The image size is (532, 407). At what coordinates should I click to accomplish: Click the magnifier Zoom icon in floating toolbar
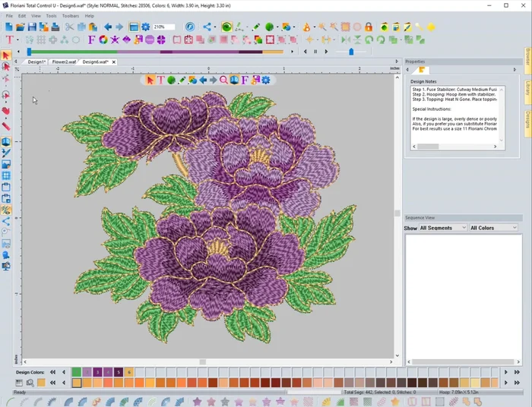pos(223,80)
